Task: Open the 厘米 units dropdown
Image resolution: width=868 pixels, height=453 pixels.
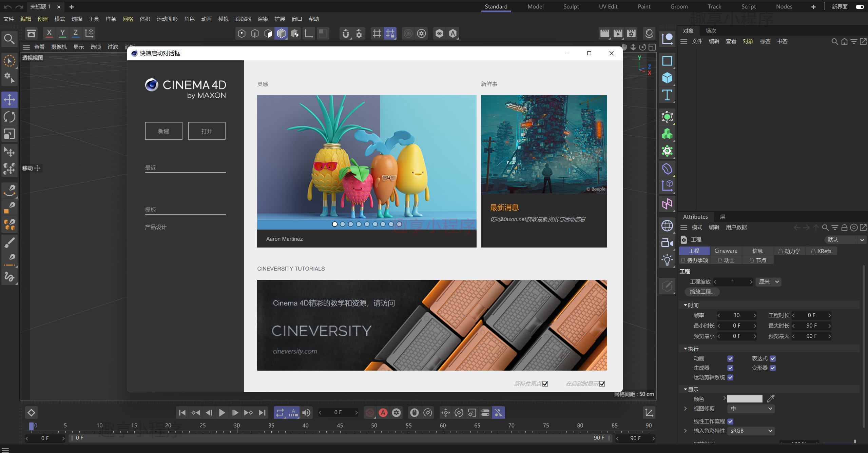Action: 768,282
